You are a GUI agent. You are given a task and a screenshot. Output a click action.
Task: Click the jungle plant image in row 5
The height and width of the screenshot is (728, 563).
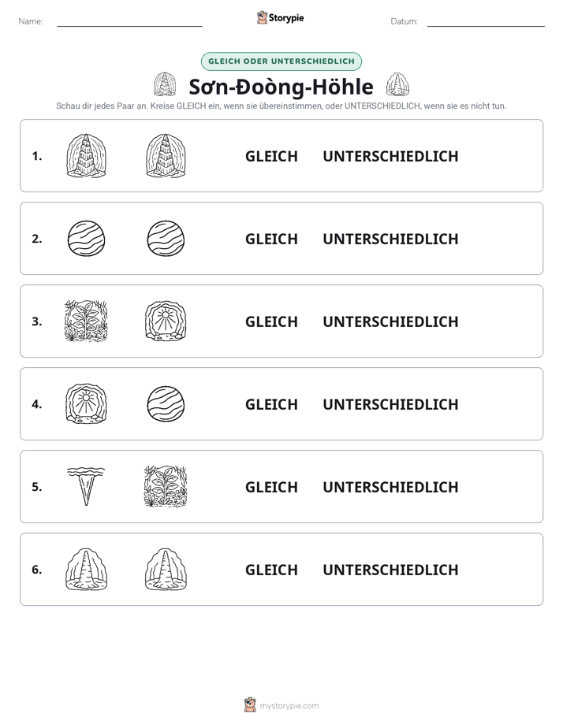pos(166,486)
